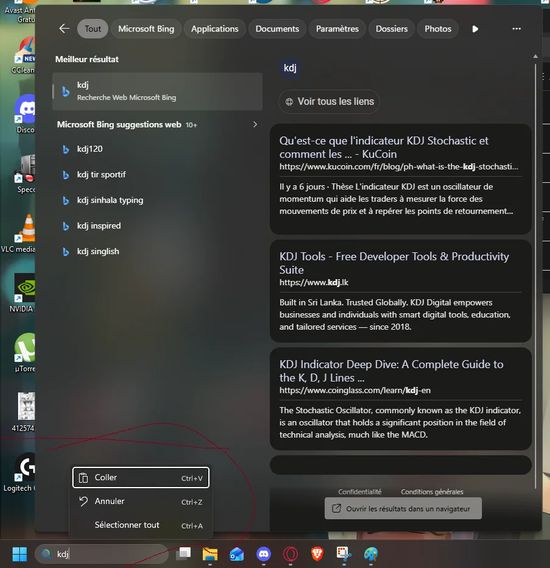Show more filters with the play arrow

coord(475,29)
